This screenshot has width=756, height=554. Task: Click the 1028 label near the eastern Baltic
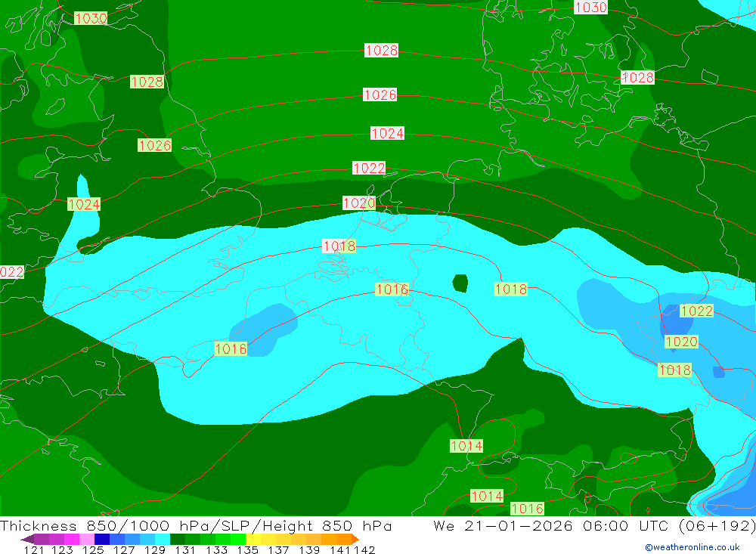click(x=637, y=77)
